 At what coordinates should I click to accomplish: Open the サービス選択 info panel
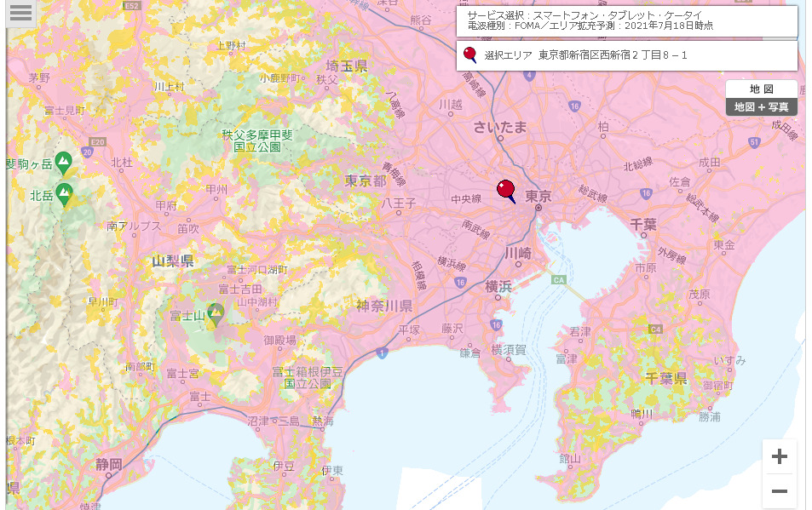(626, 21)
